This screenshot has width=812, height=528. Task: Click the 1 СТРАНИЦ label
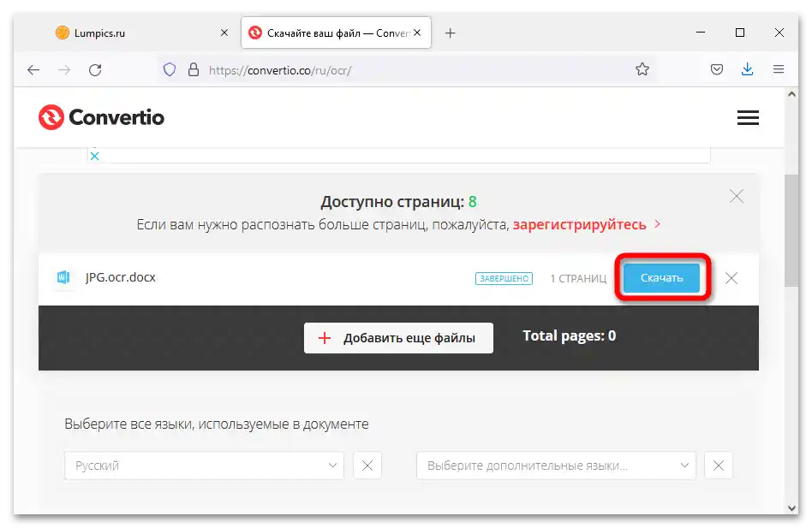click(x=578, y=279)
